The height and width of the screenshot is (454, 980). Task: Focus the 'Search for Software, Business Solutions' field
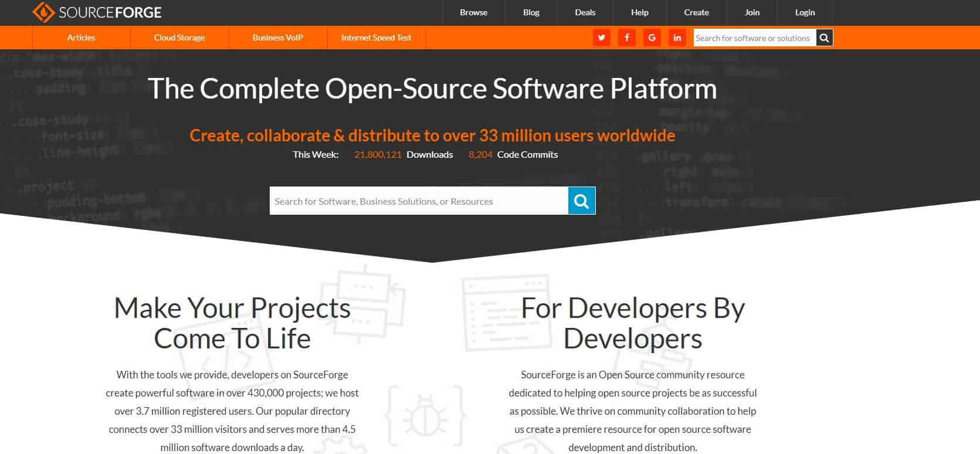[x=419, y=201]
